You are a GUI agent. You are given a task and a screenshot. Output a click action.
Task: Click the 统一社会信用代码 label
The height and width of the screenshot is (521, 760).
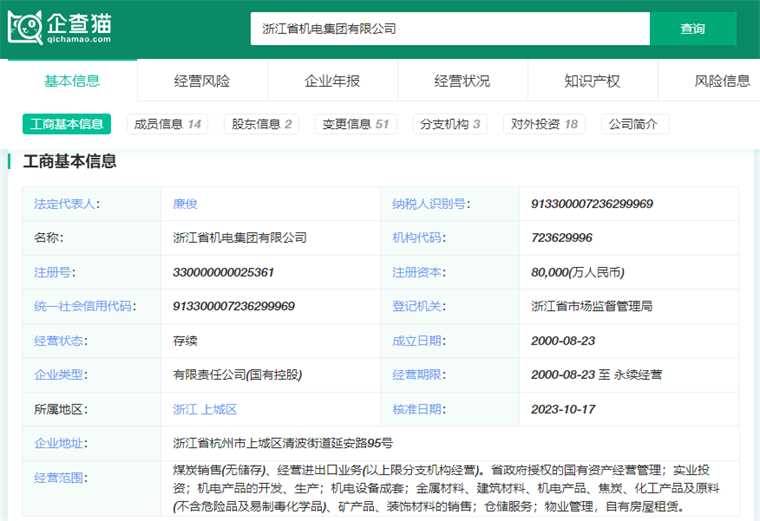click(85, 306)
